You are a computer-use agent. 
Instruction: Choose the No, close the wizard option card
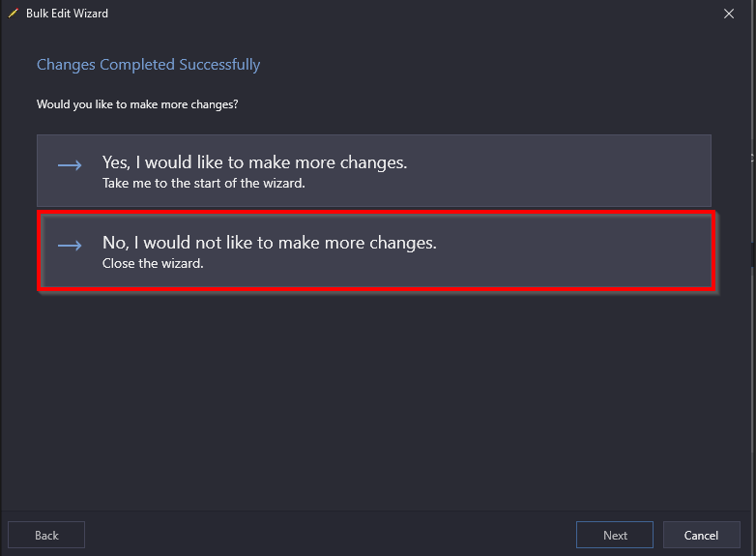[x=376, y=250]
